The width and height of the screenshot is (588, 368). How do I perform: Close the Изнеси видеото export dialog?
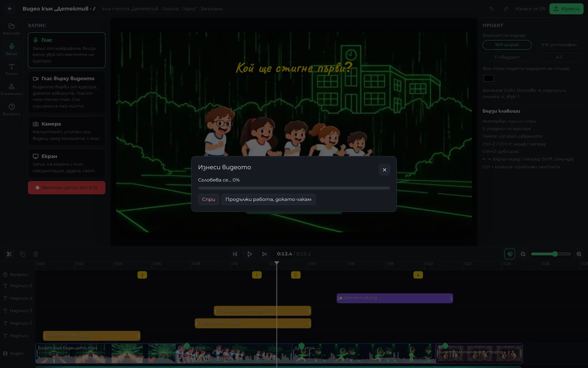(x=384, y=170)
